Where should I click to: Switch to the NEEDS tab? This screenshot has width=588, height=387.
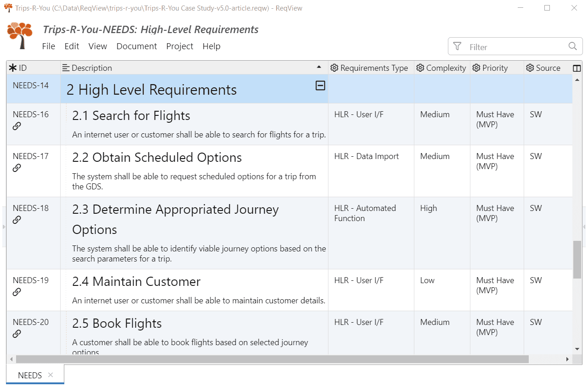[30, 376]
